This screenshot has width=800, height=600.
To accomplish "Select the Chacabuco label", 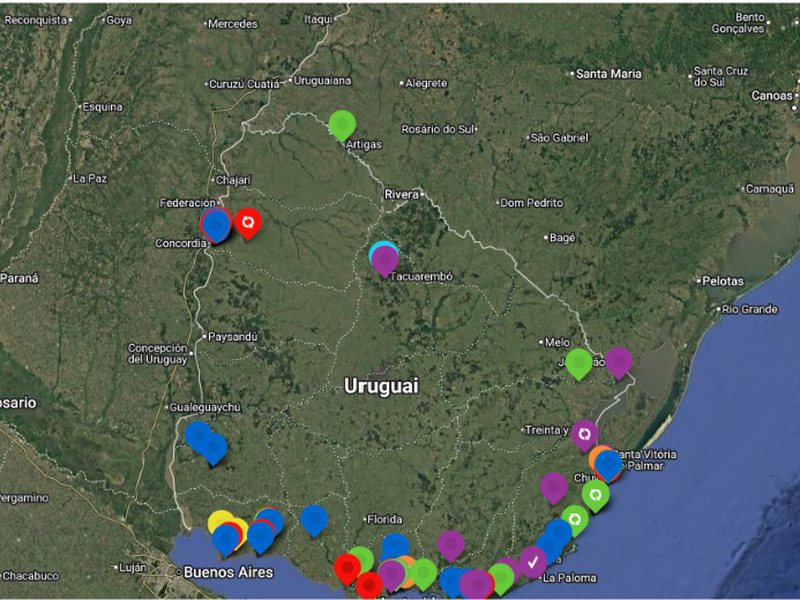I will click(x=31, y=576).
